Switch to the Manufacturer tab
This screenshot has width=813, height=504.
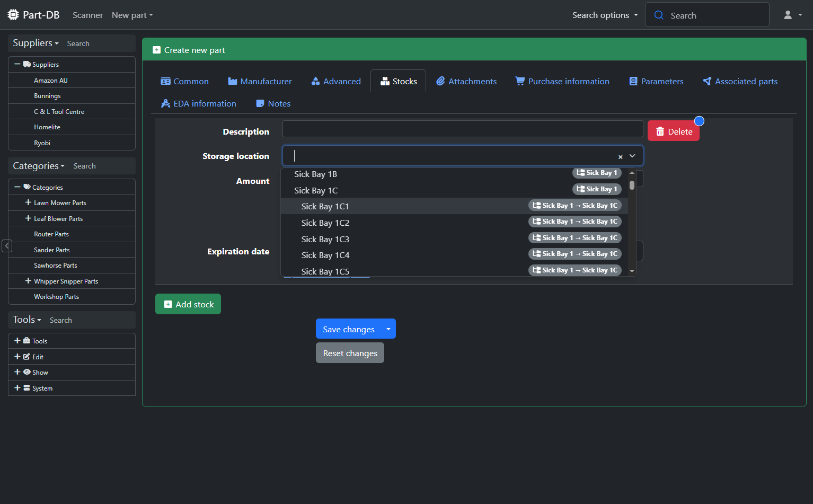pyautogui.click(x=260, y=81)
